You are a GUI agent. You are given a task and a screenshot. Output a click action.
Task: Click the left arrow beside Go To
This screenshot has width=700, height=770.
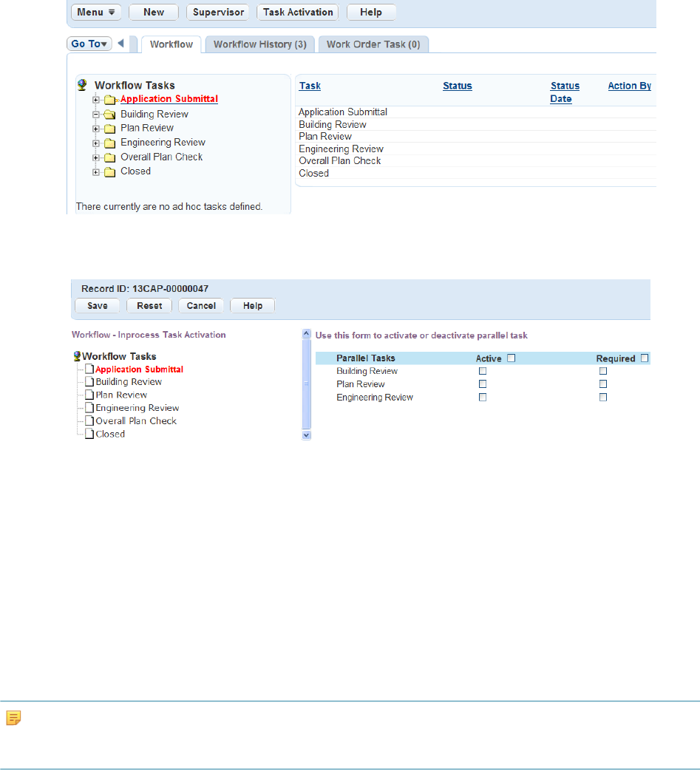pos(120,43)
